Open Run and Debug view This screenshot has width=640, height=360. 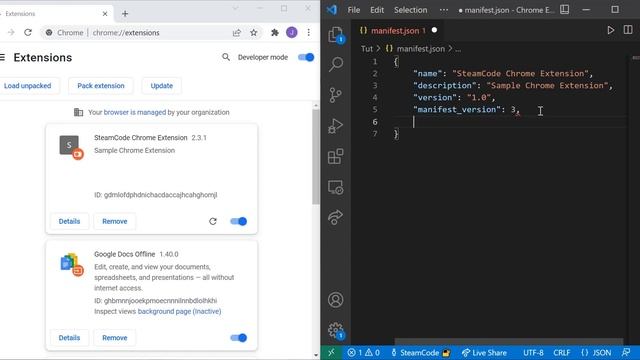point(336,126)
